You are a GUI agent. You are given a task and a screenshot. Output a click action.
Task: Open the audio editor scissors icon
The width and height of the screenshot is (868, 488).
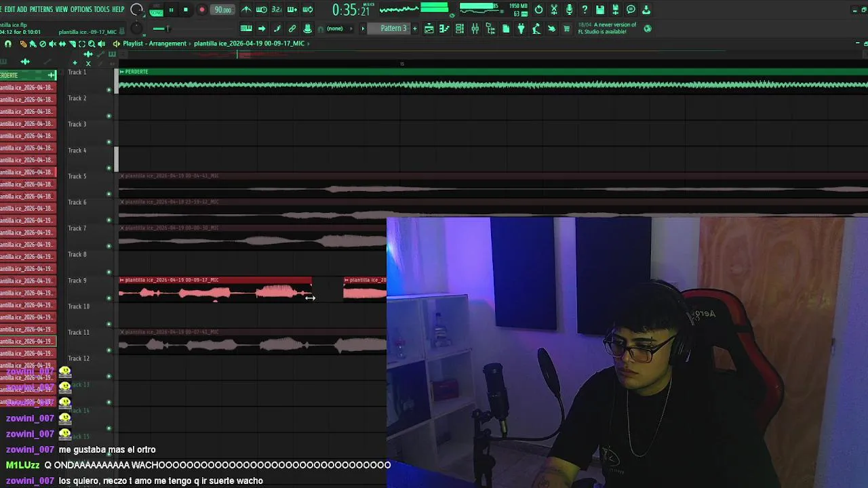(554, 9)
